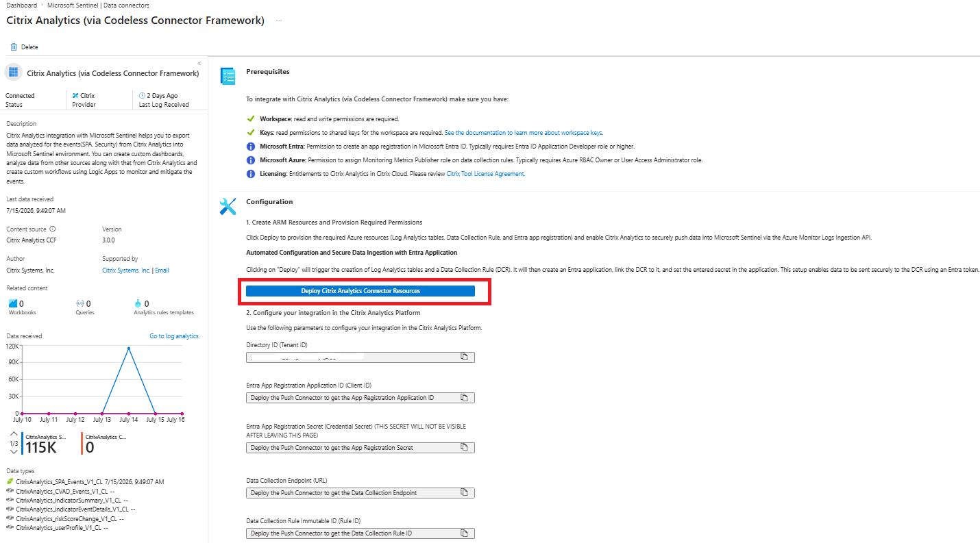Image resolution: width=980 pixels, height=543 pixels.
Task: Click the Keys green checkmark icon
Action: point(251,133)
